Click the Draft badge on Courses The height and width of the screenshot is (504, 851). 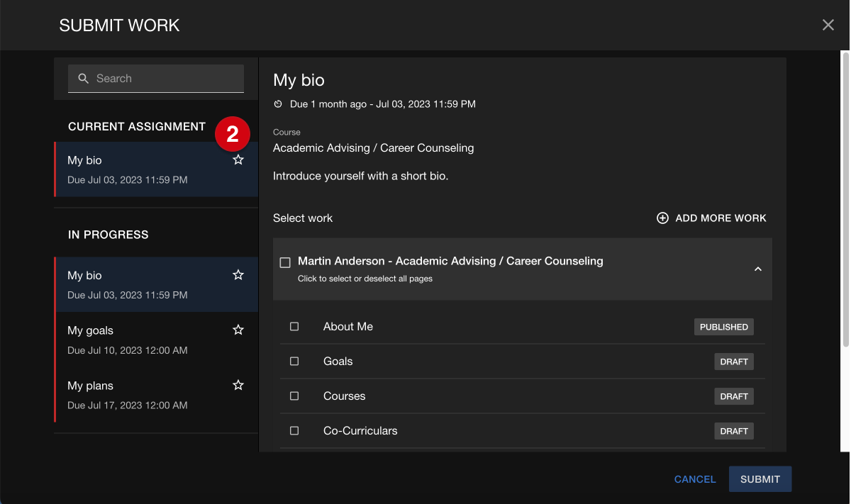(734, 396)
